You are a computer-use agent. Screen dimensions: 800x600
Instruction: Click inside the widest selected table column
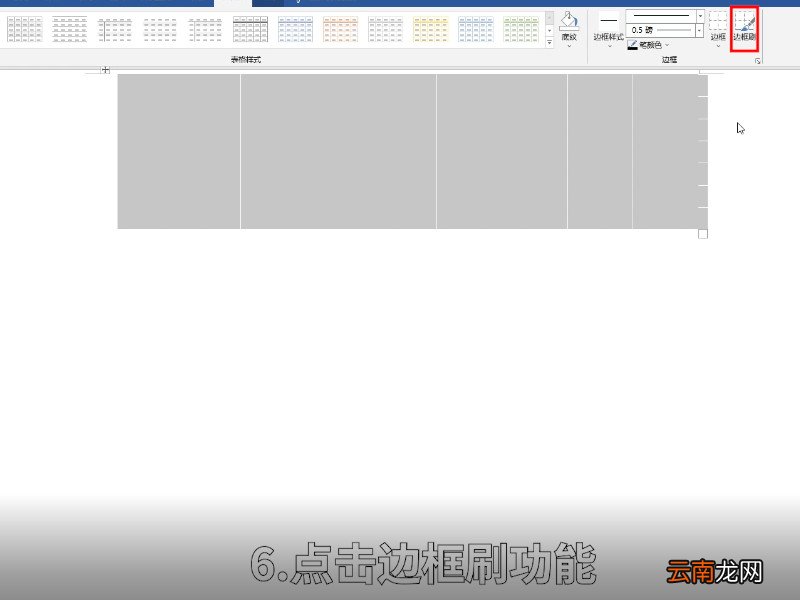point(338,152)
